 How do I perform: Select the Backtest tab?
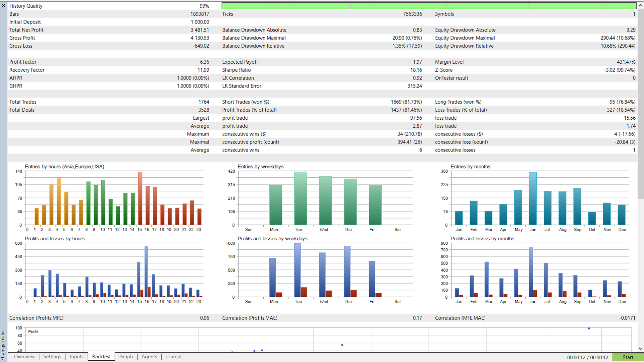coord(101,357)
